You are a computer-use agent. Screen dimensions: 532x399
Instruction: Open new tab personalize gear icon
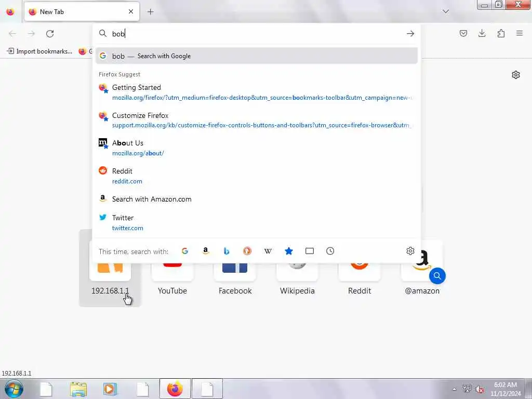point(516,75)
